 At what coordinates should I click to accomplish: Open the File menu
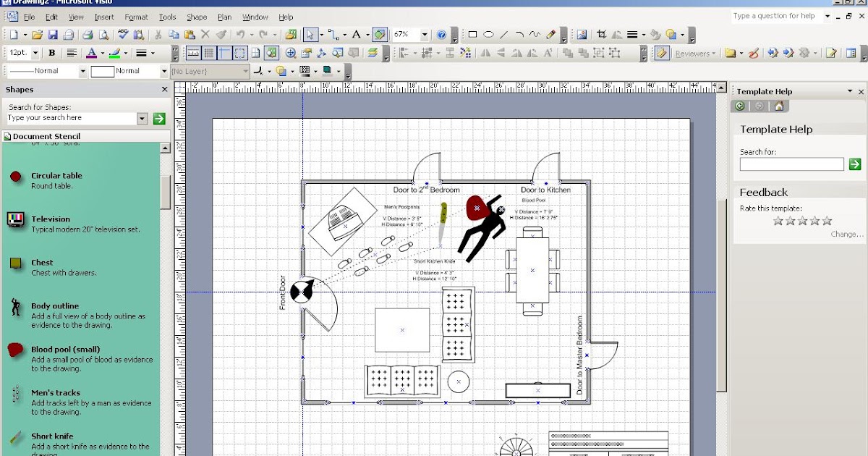(29, 17)
